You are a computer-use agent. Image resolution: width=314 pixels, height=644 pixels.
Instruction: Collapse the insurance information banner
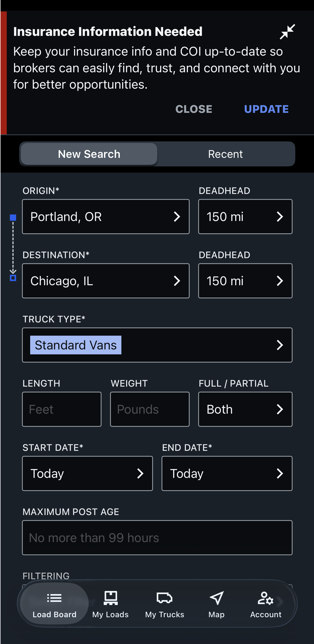(287, 32)
